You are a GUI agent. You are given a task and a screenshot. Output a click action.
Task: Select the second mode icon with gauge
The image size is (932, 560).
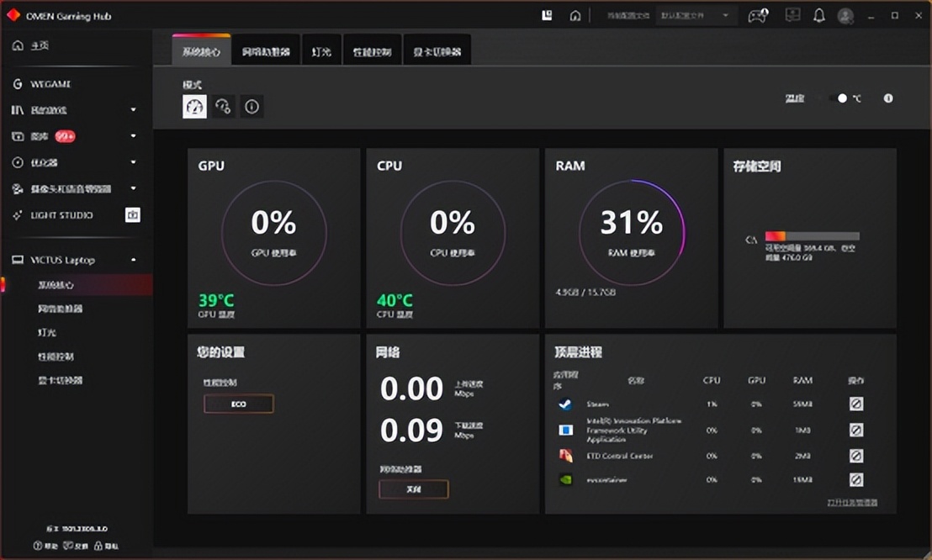point(223,107)
